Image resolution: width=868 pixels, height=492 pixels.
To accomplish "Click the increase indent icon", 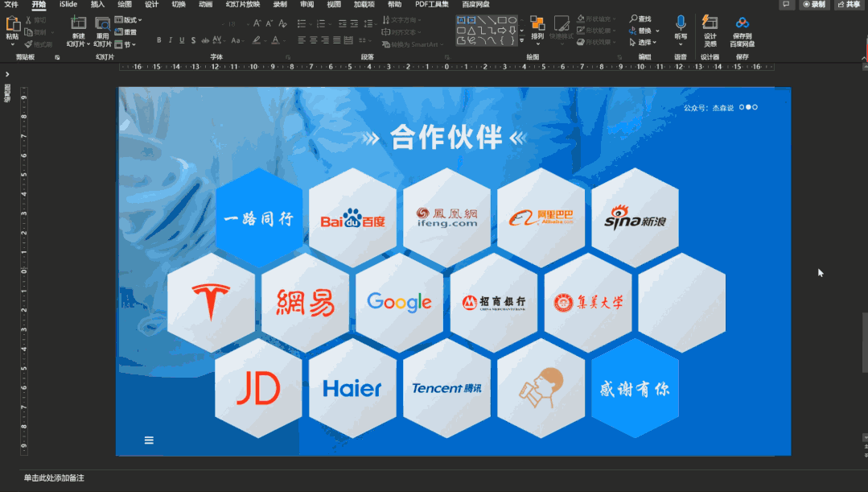I will pyautogui.click(x=354, y=24).
